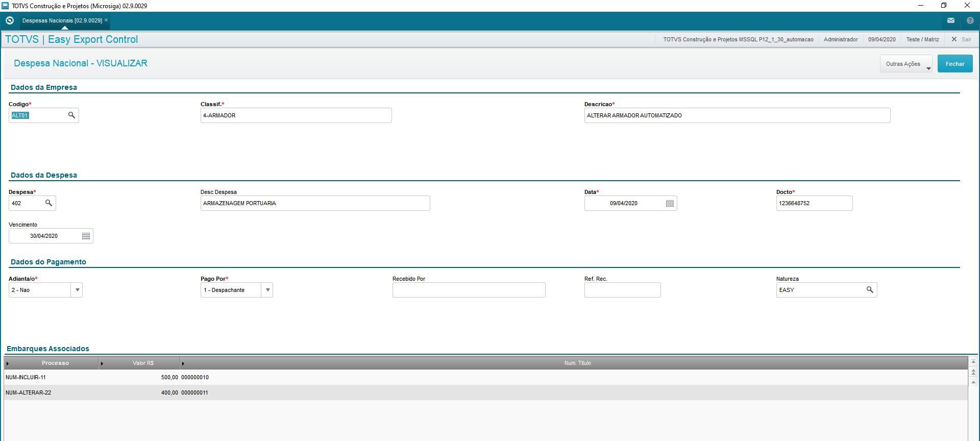This screenshot has width=980, height=441.
Task: Click the Natureza lookup magnifier icon
Action: pos(870,290)
